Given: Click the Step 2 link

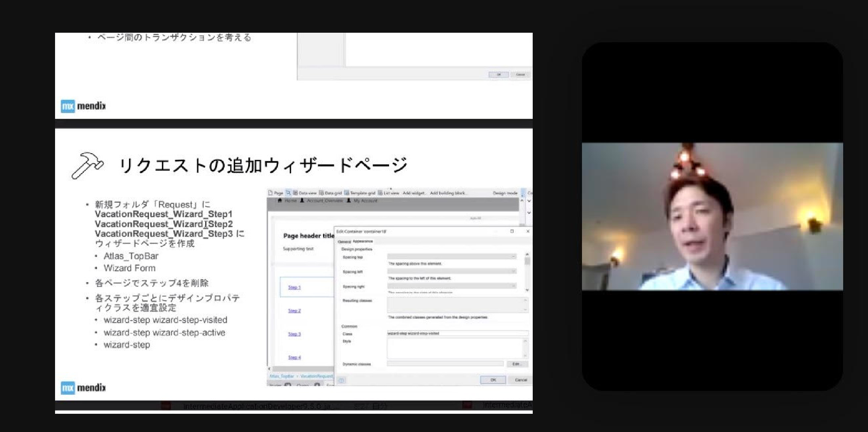Looking at the screenshot, I should tap(294, 311).
